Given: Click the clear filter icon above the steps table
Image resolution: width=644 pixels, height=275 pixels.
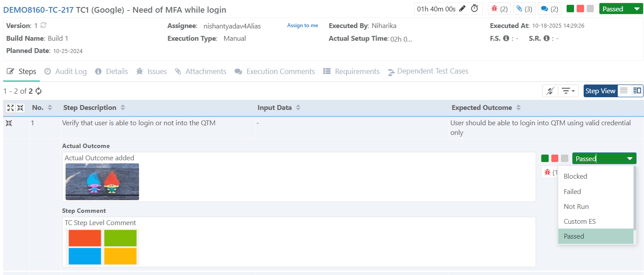Looking at the screenshot, I should coord(550,91).
